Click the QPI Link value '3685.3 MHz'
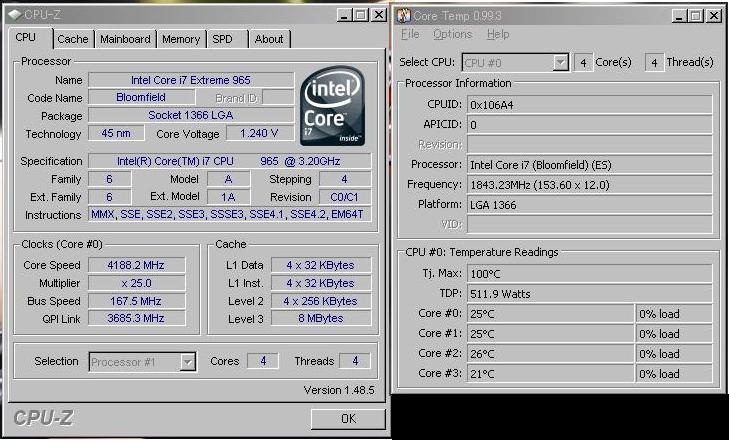729x440 pixels. (136, 318)
